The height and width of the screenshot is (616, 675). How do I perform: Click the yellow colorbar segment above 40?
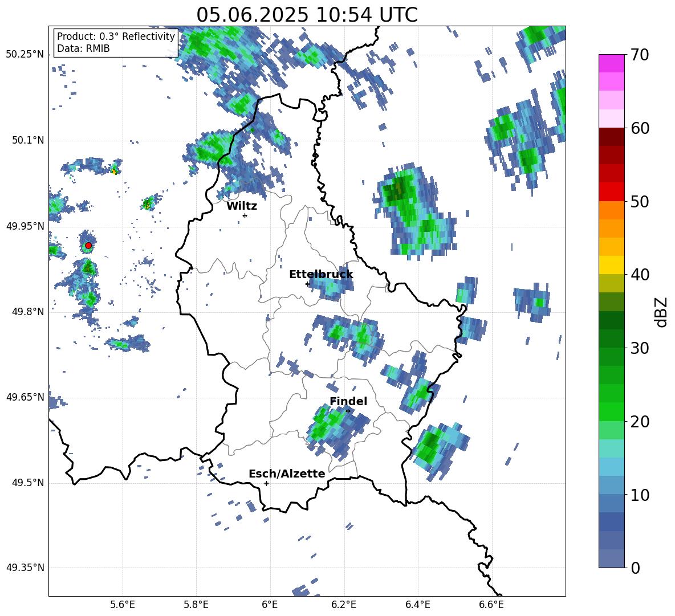coord(611,266)
